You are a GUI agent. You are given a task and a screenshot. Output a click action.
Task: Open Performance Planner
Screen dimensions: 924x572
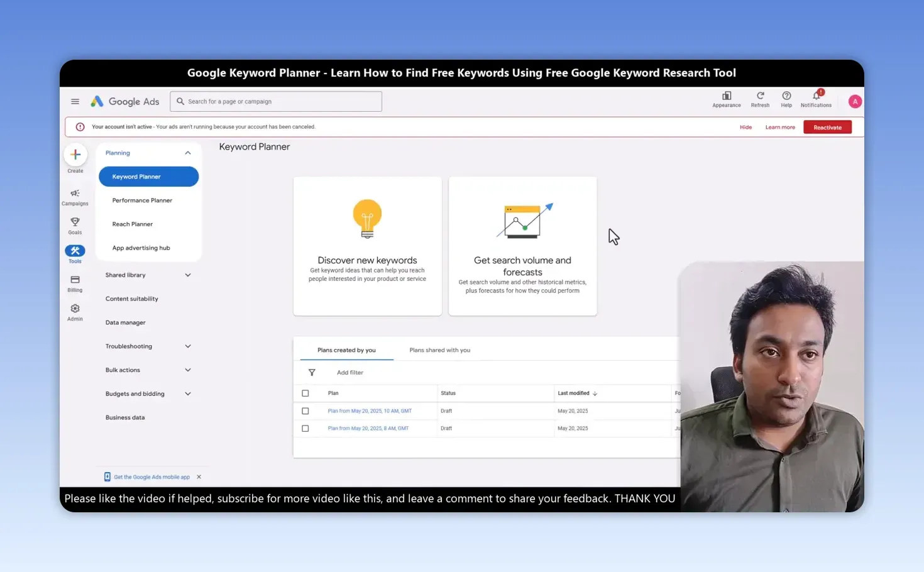point(142,201)
